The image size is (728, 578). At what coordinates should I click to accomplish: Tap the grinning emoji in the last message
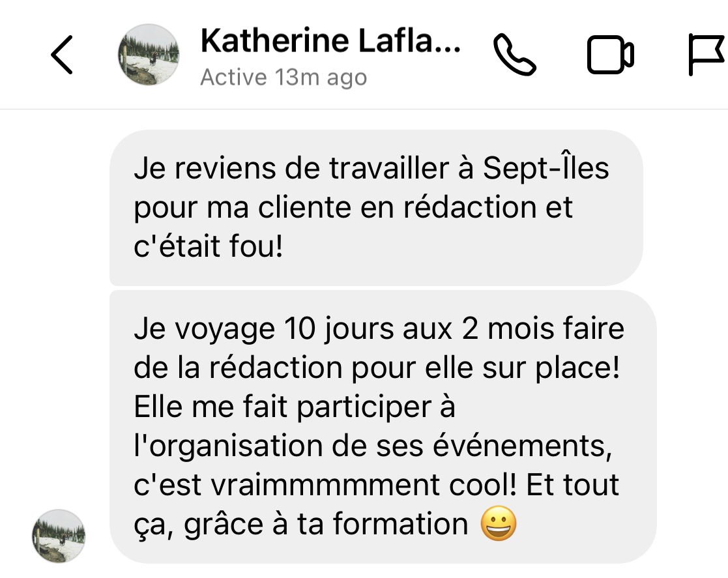pos(498,524)
